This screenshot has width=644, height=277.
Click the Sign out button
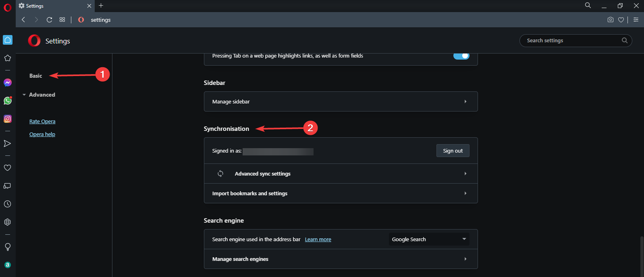tap(453, 151)
